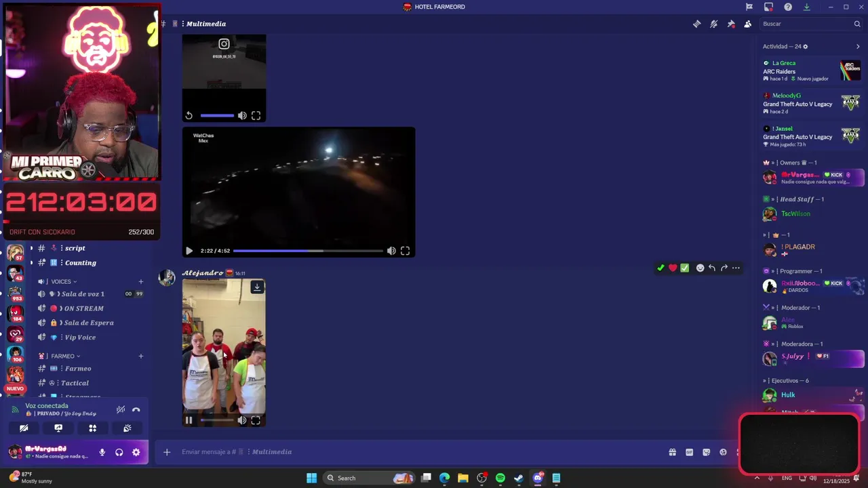Screen dimensions: 868x488
Task: Mute the Instagram video at top
Action: point(242,116)
